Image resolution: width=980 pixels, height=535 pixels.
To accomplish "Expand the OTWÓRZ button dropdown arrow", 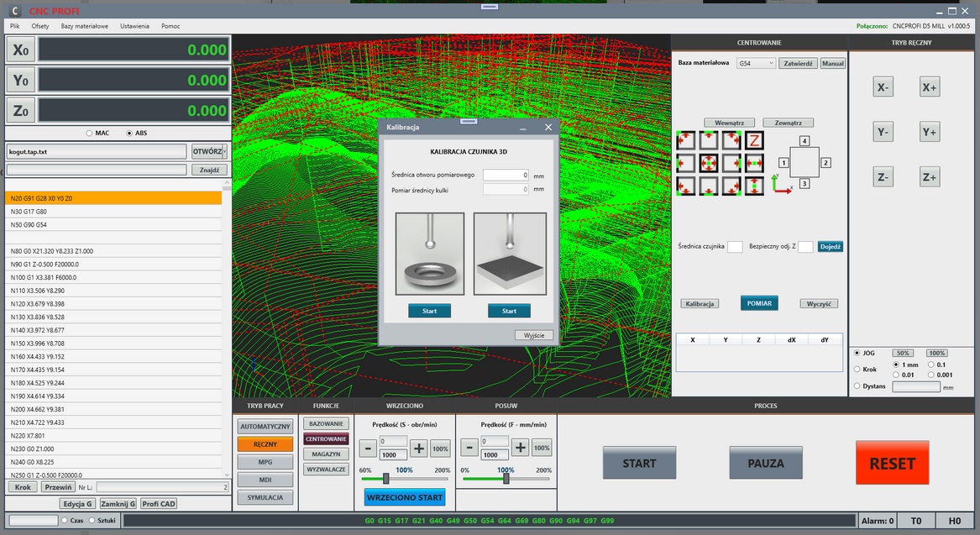I will click(x=224, y=151).
